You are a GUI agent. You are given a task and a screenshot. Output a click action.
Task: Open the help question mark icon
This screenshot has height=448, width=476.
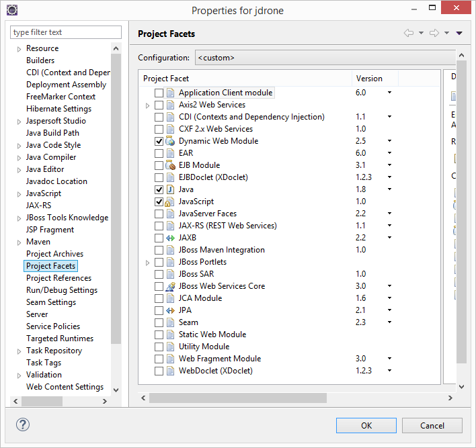coord(23,424)
